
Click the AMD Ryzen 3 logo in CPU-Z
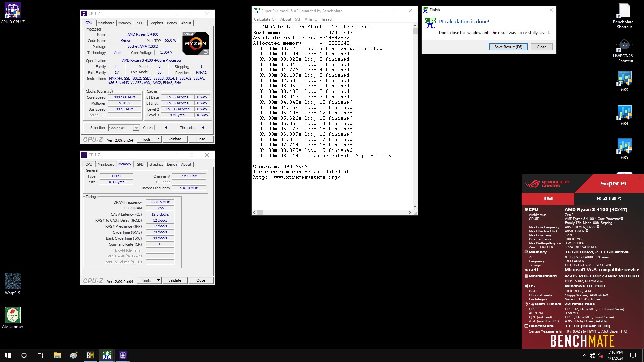(196, 43)
